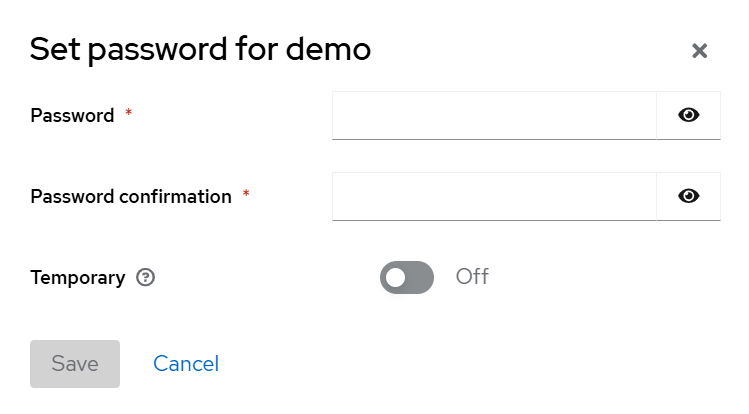Click the asterisk beside Password confirmation
Viewport: 749px width, 414px height.
[x=246, y=195]
